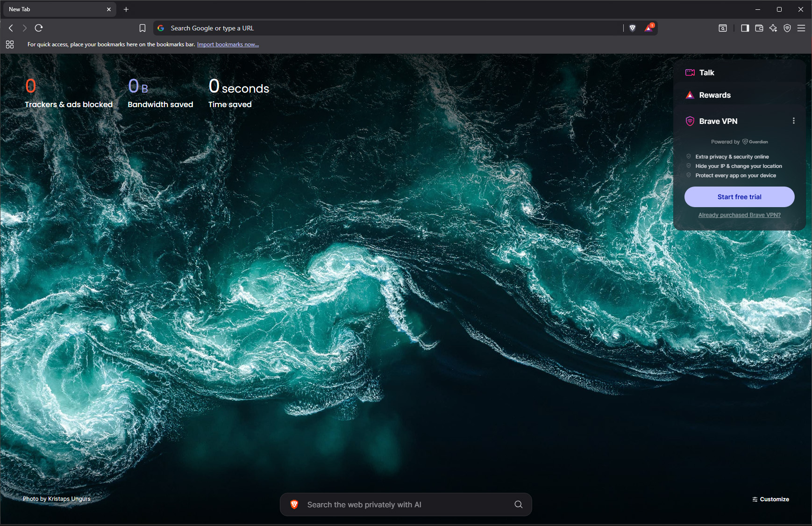Click the Brave Rewards triangle icon in address bar
The height and width of the screenshot is (526, 812).
click(x=648, y=28)
